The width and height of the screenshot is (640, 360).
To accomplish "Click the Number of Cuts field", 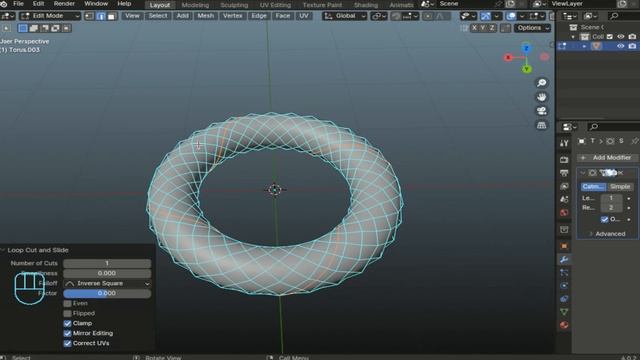I will 107,263.
